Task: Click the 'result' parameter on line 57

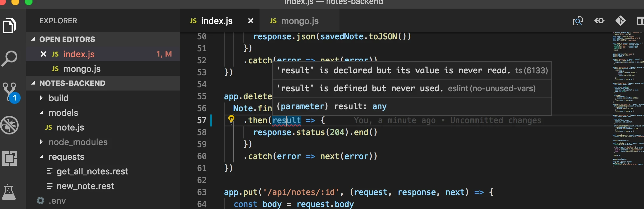Action: click(287, 120)
